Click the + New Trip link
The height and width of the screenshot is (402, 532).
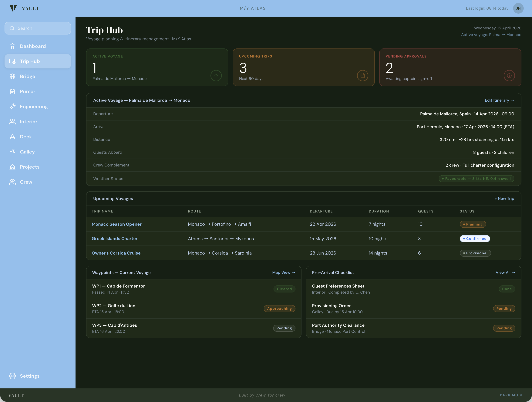point(504,199)
